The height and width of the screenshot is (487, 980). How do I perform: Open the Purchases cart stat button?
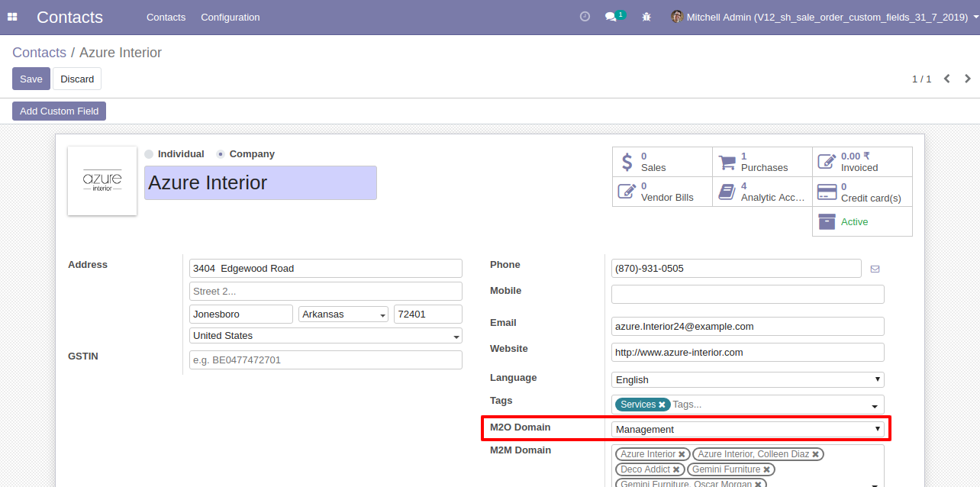pyautogui.click(x=762, y=162)
